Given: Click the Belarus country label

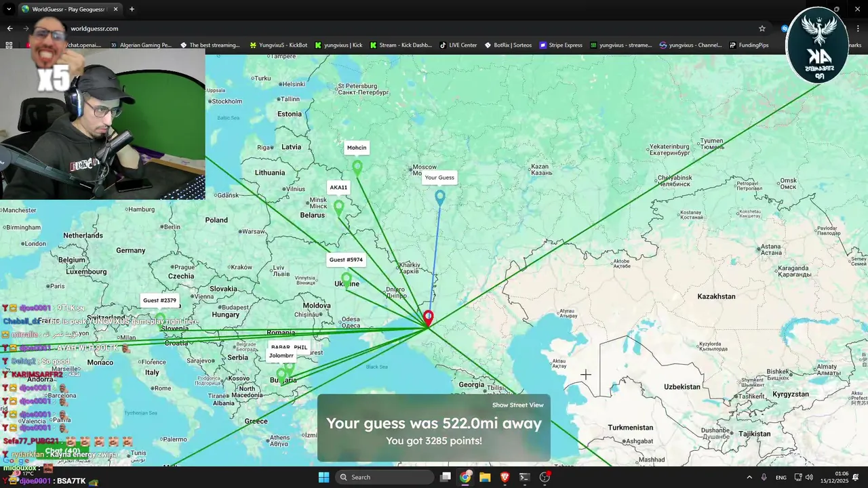Looking at the screenshot, I should click(x=313, y=215).
